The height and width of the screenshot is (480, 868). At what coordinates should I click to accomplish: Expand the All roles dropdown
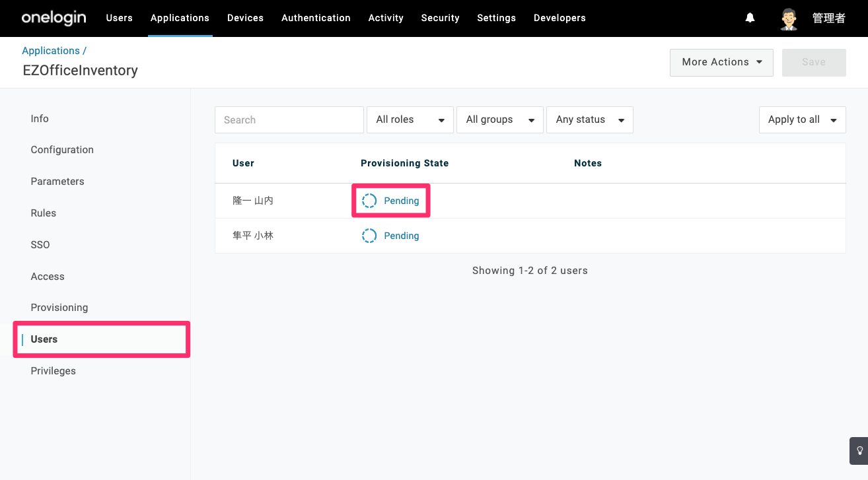[410, 120]
